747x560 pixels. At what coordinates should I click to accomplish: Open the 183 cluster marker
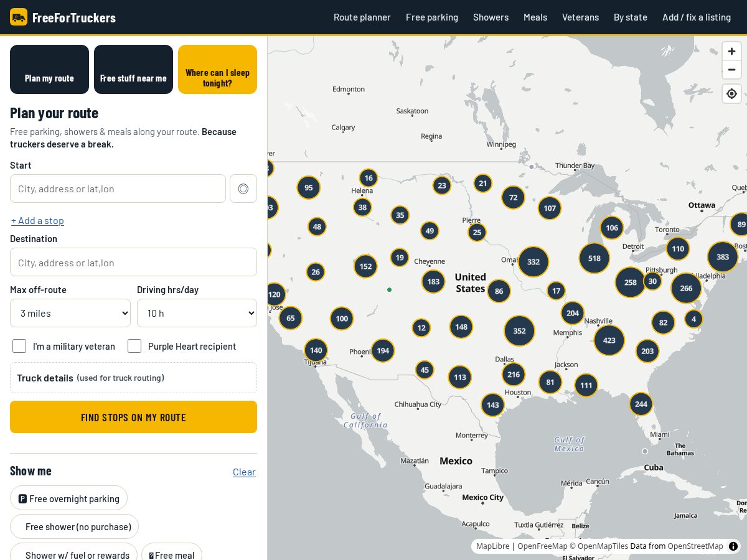pyautogui.click(x=433, y=282)
